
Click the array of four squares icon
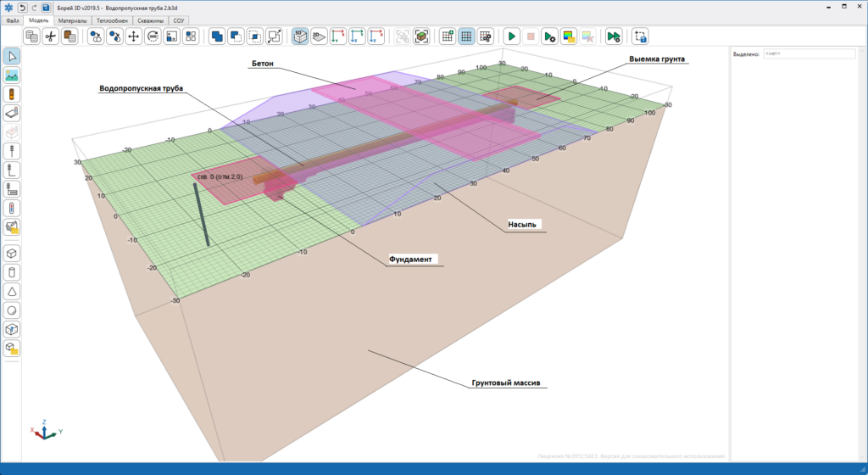(191, 36)
